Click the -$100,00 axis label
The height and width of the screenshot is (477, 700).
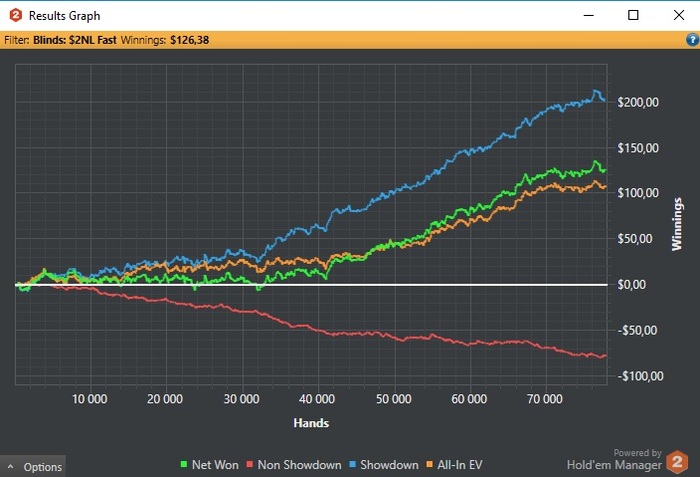(641, 376)
